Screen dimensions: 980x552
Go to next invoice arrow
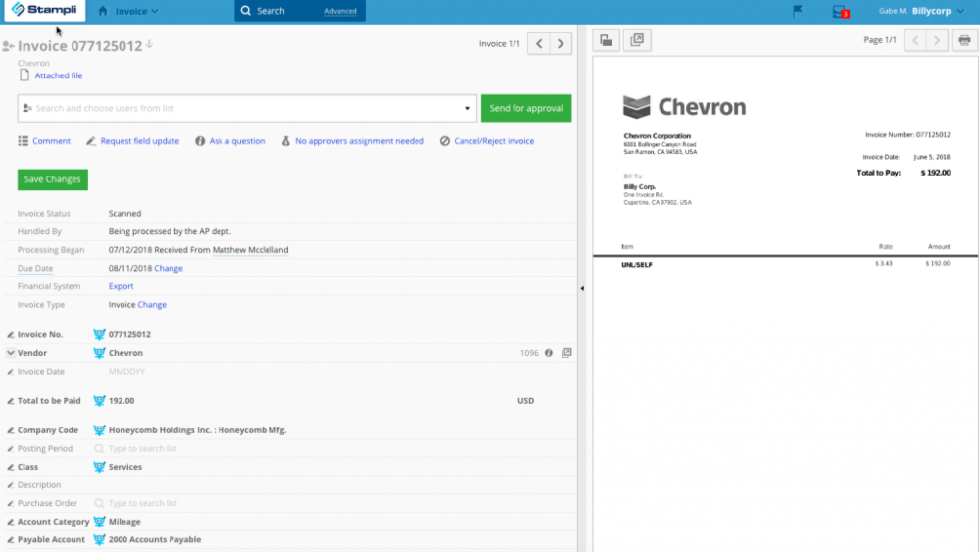coord(561,44)
